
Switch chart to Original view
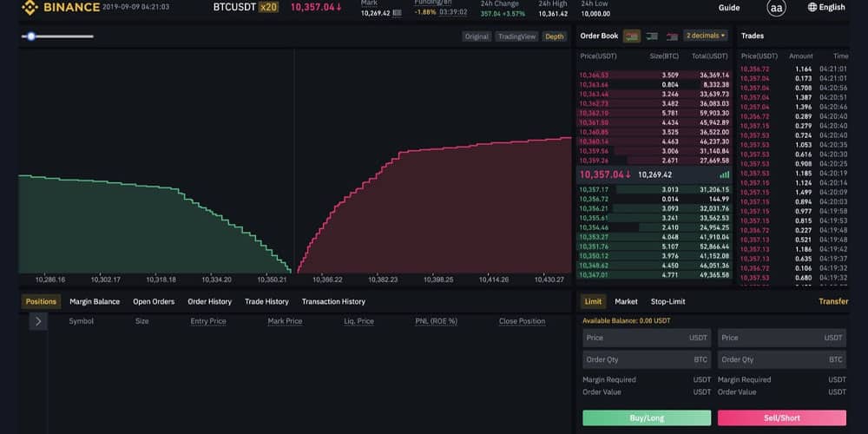(x=477, y=36)
